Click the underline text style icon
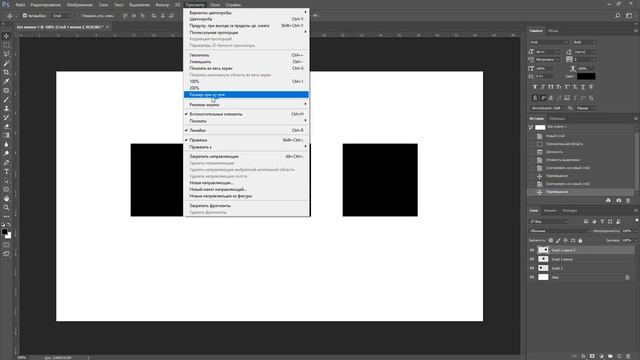This screenshot has width=640, height=360. [582, 87]
